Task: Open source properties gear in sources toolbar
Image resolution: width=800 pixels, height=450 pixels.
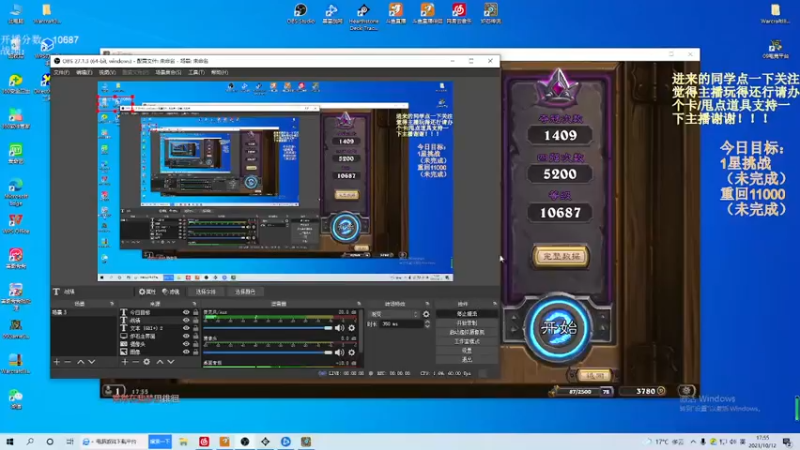Action: coord(146,362)
